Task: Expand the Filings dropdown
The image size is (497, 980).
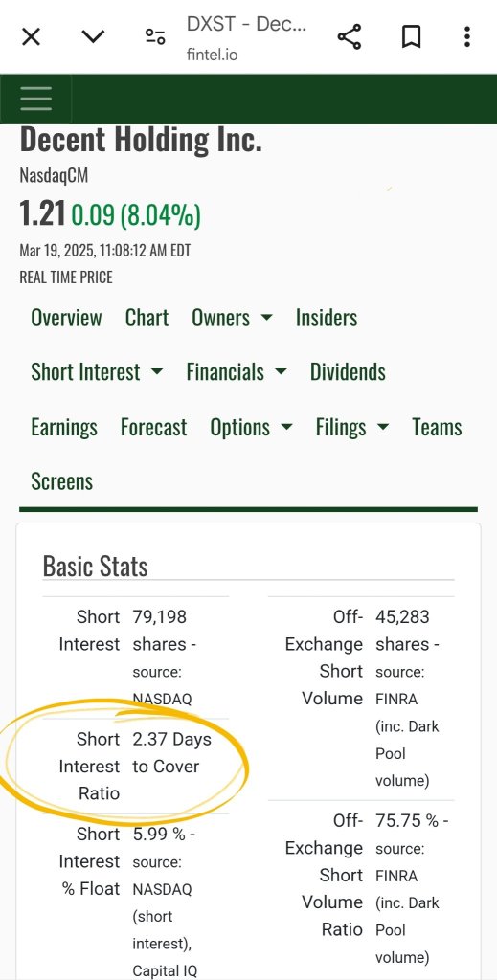Action: coord(352,428)
